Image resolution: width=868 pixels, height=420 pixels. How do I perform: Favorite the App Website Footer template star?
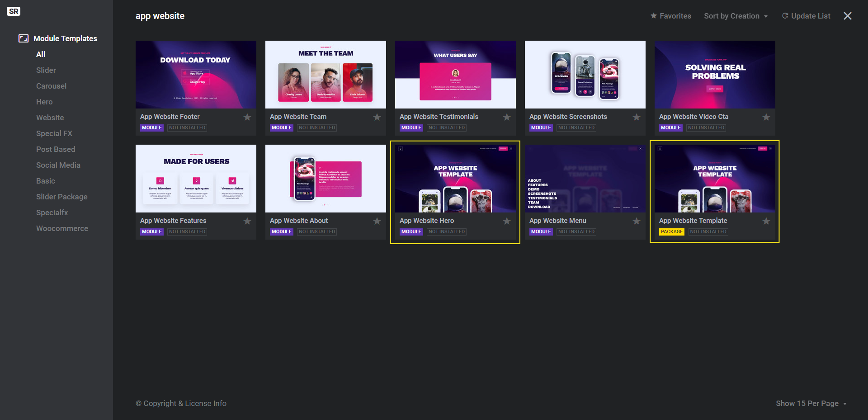tap(247, 117)
